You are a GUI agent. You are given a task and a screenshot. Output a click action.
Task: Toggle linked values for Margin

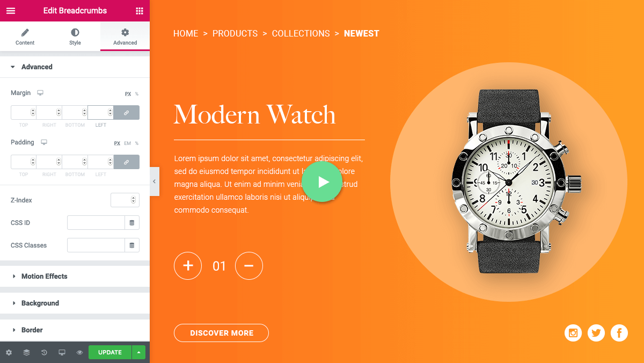point(127,113)
